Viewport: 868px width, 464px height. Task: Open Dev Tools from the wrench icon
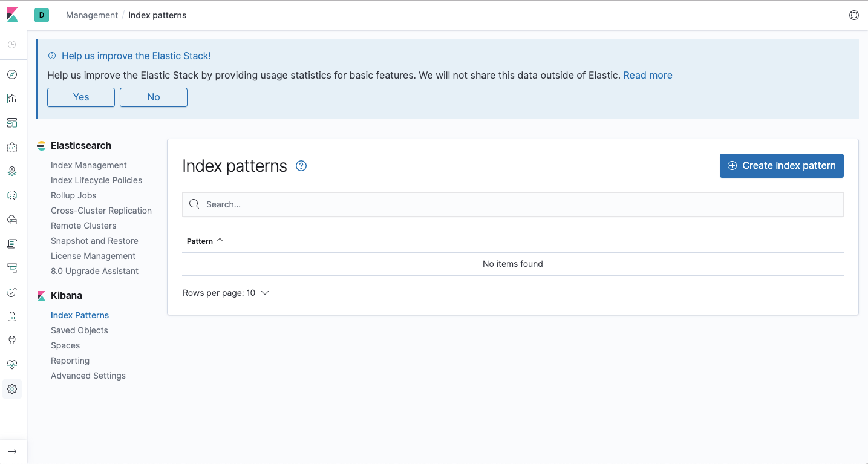coord(12,341)
